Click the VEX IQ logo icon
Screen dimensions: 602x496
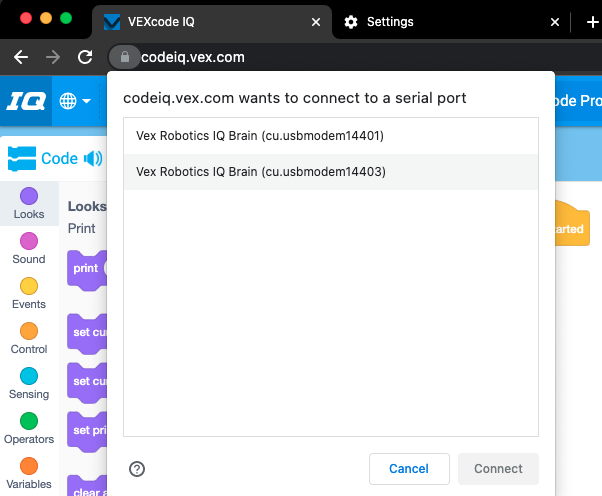(24, 101)
